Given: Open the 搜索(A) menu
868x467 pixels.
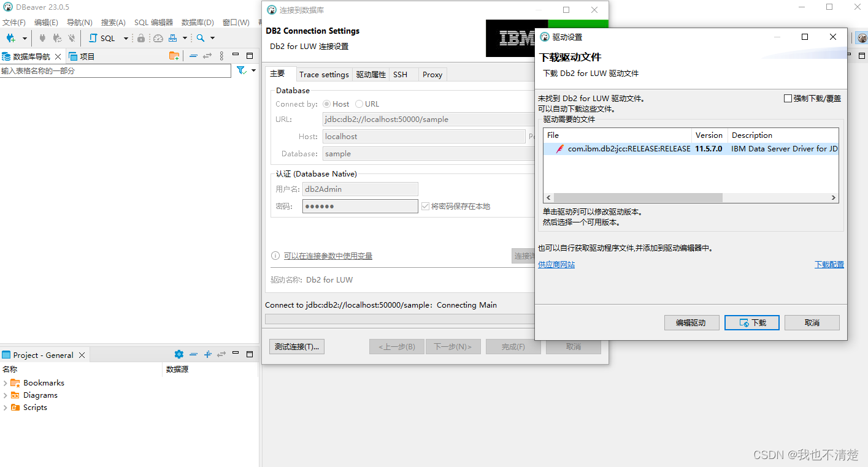Looking at the screenshot, I should click(x=113, y=22).
